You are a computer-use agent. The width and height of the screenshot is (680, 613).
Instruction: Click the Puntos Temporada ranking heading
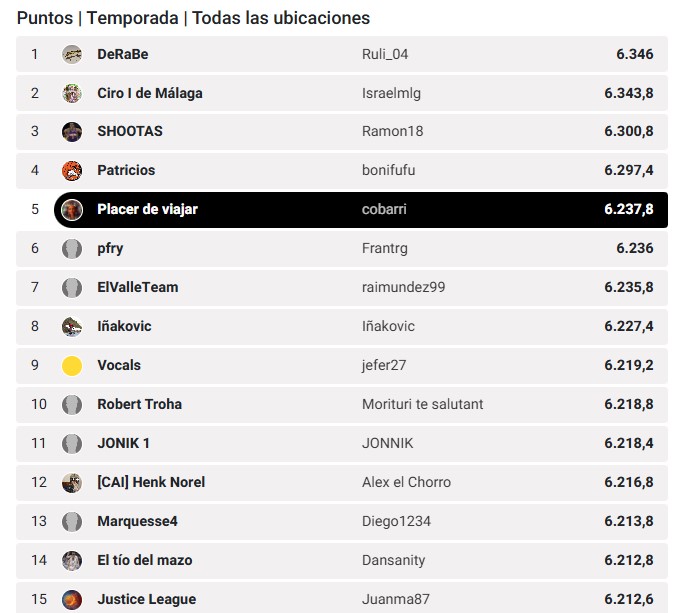pos(193,18)
